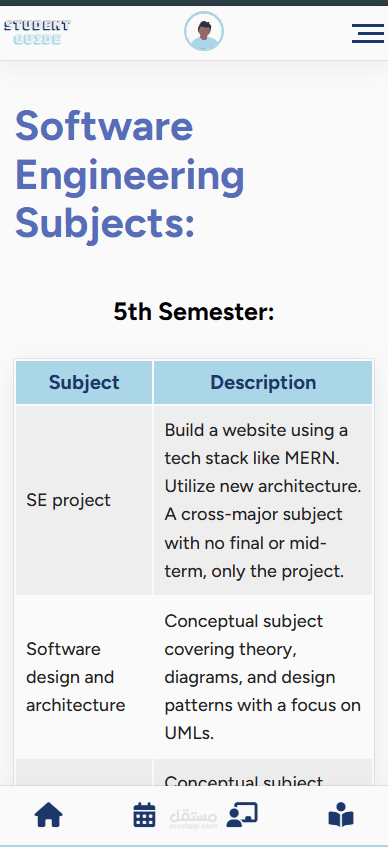
Task: Click the MERN website description cell
Action: [263, 500]
